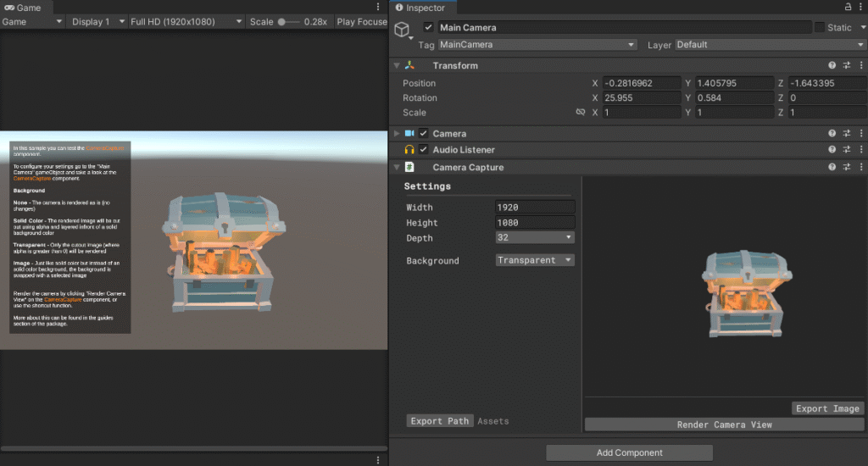Click the Camera Capture script icon
868x466 pixels.
point(409,167)
